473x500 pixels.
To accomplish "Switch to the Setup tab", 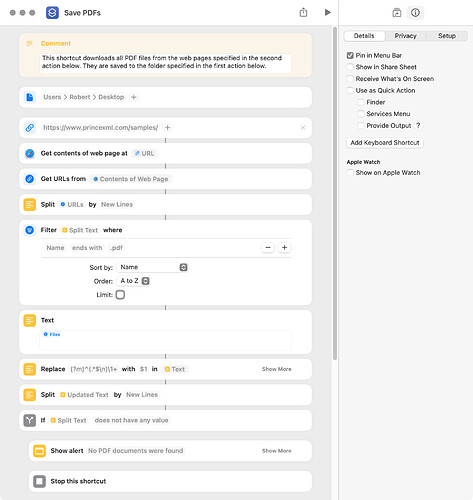I will coord(447,36).
